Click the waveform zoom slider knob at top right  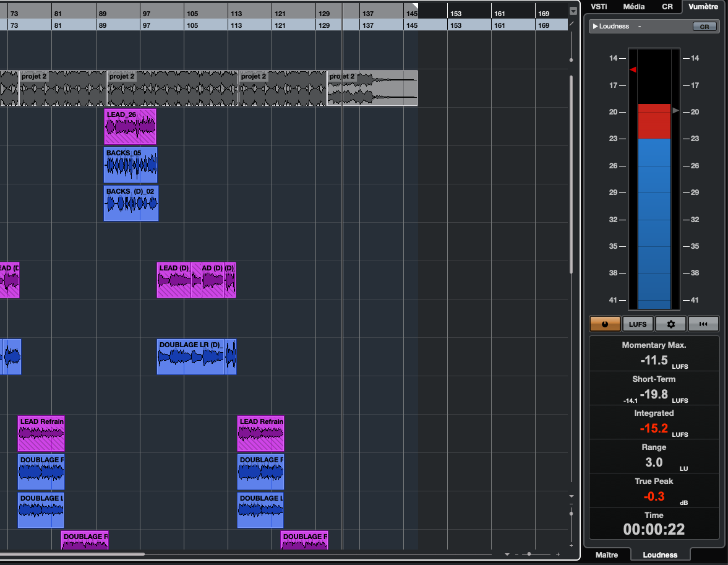pos(571,60)
